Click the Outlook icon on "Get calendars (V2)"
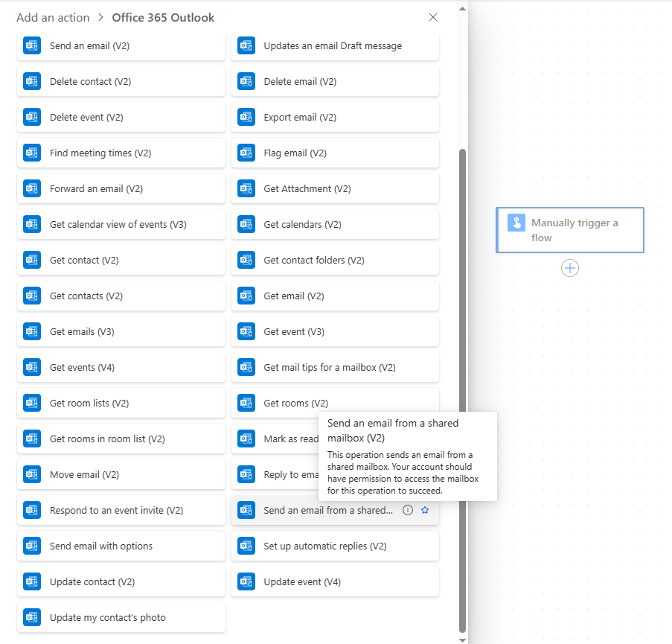 click(246, 224)
